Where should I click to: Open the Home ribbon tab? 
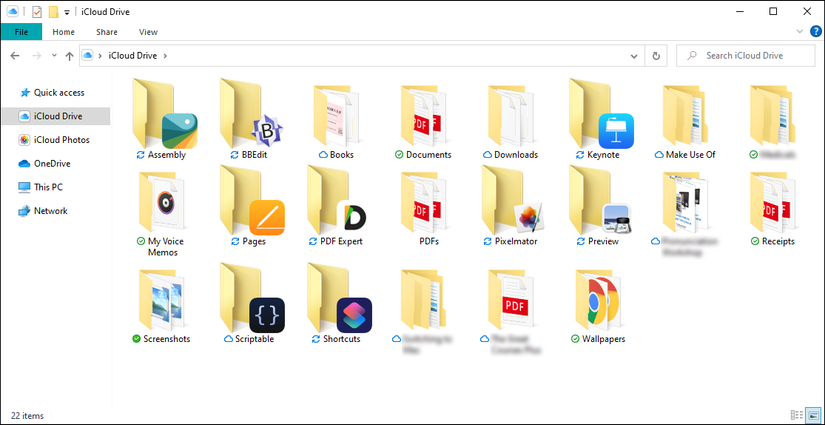click(x=64, y=32)
